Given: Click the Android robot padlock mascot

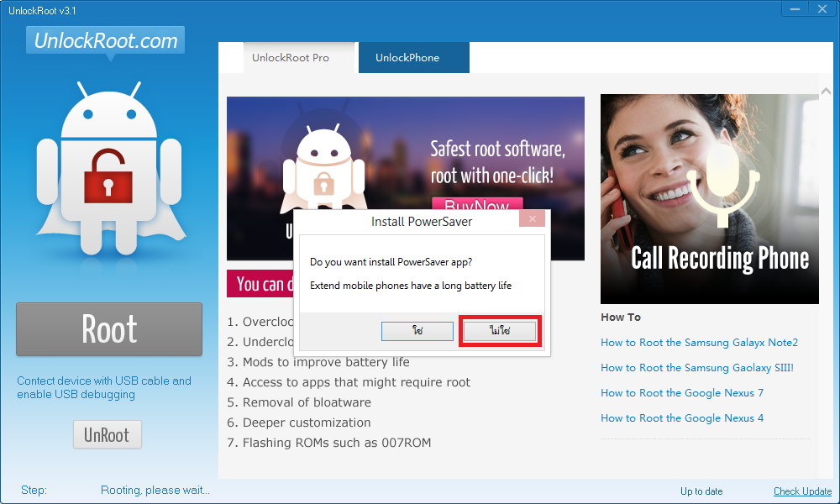Looking at the screenshot, I should coord(109,169).
